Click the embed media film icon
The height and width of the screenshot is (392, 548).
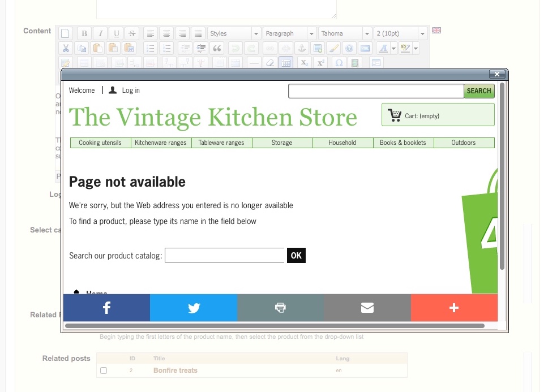pyautogui.click(x=355, y=63)
